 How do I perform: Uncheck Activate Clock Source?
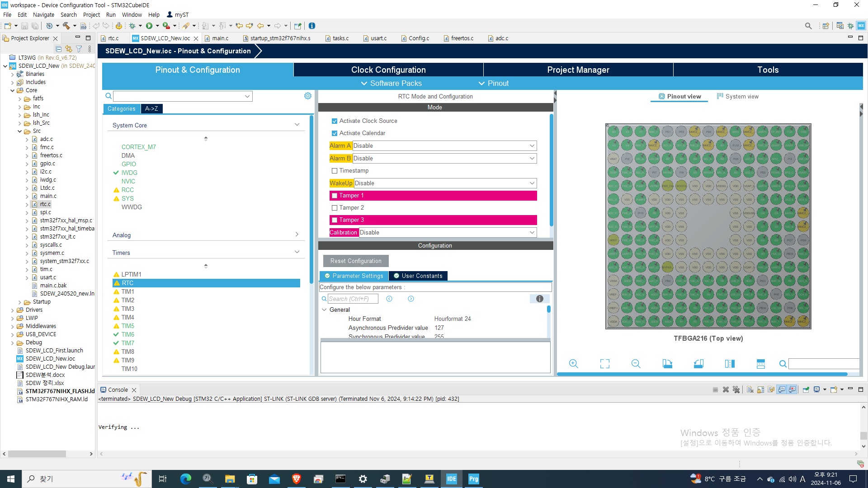pos(335,121)
